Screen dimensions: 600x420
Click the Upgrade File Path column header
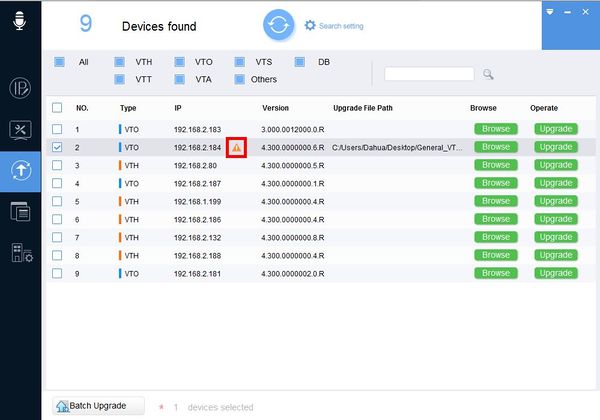pos(363,108)
